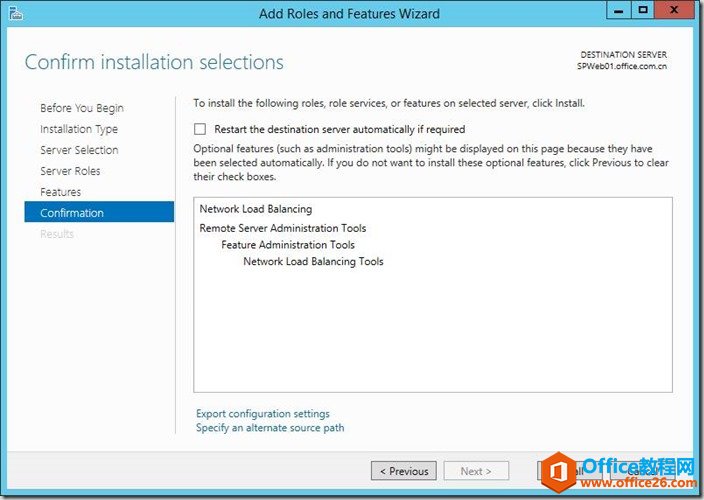Open the Installation Type step
Screen dimensions: 704x500
[79, 129]
